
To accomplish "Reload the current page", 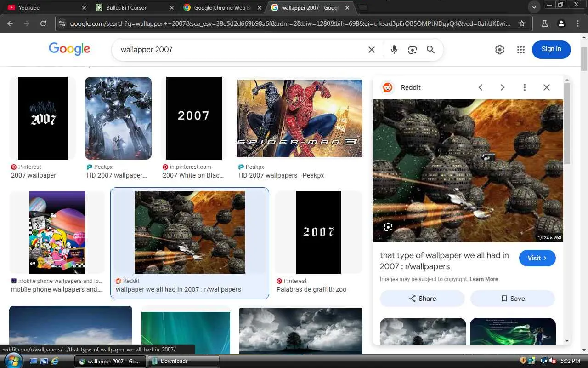I will click(43, 23).
